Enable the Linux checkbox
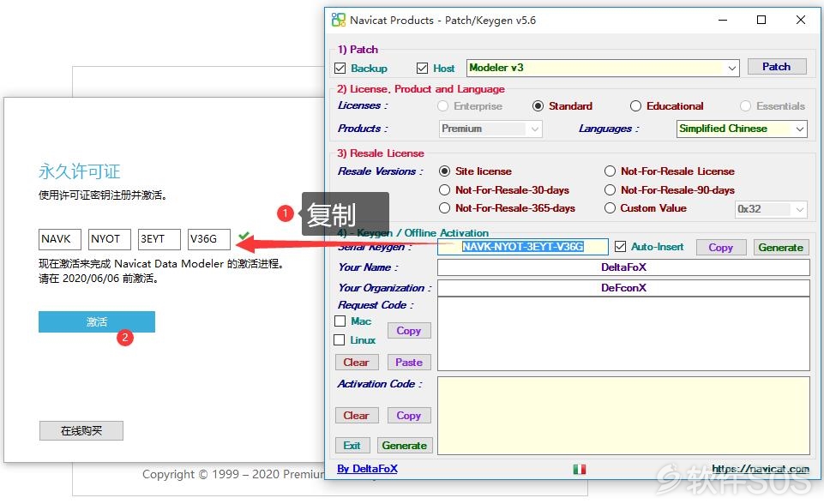The height and width of the screenshot is (504, 824). click(x=340, y=340)
